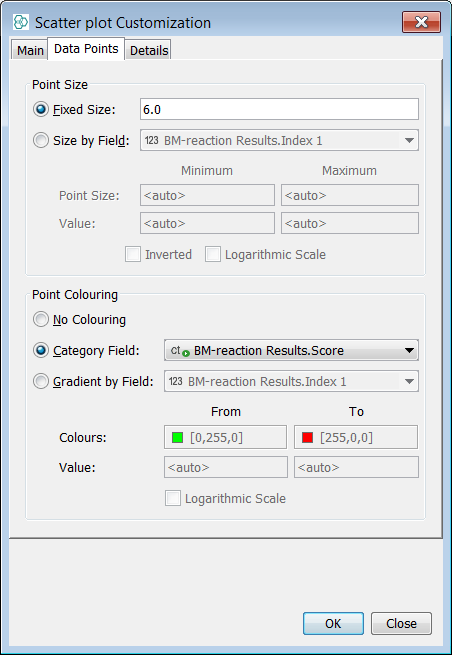Select Size by Field radio option

[41, 140]
